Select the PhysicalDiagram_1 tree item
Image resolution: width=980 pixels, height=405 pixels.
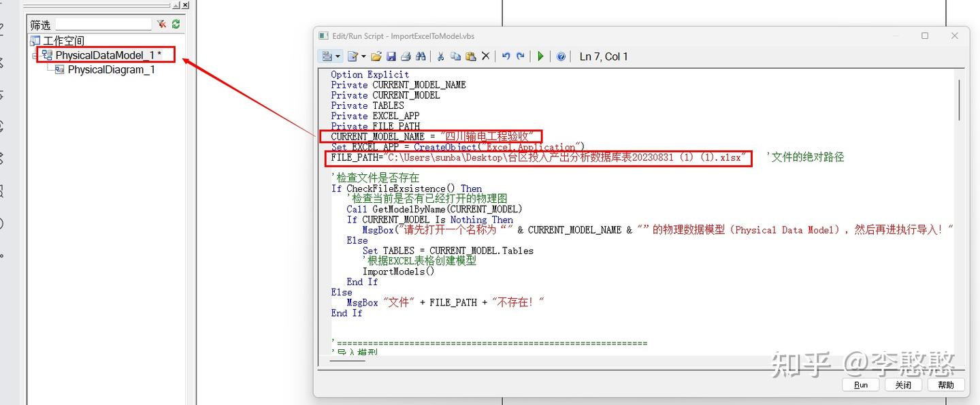(111, 69)
